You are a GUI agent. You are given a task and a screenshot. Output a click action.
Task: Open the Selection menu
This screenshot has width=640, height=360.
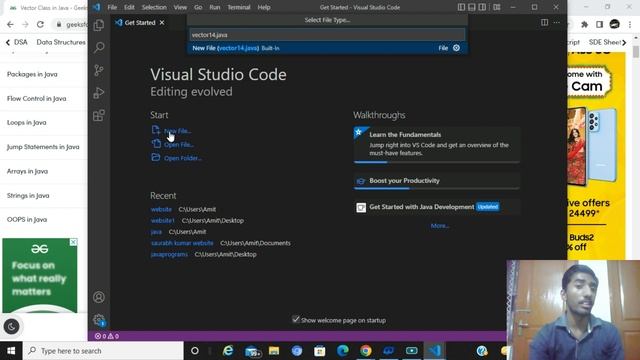154,7
